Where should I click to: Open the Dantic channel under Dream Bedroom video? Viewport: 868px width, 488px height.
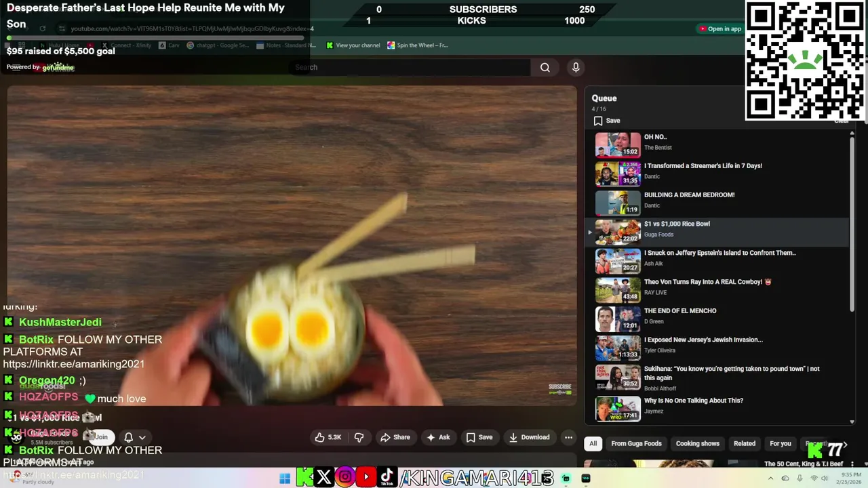tap(652, 205)
